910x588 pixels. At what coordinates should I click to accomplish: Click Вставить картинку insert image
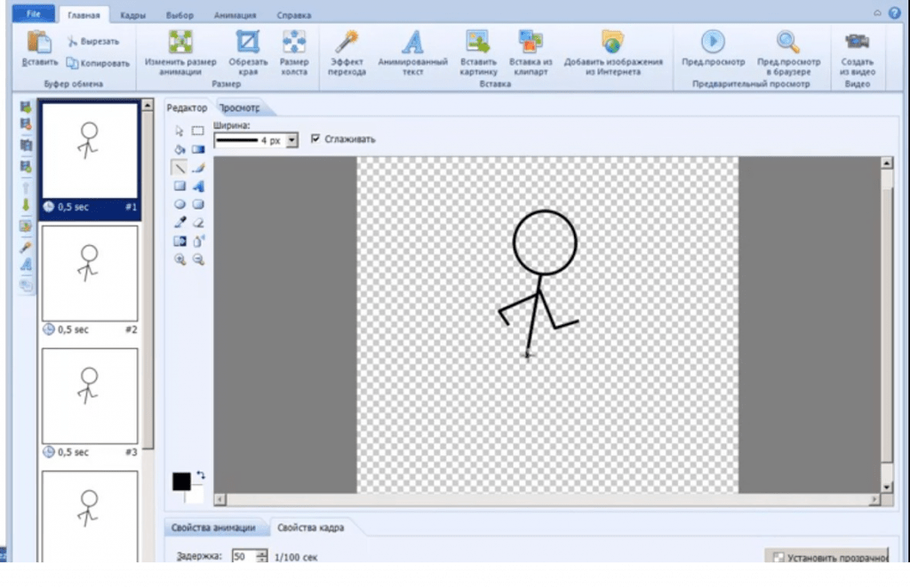[478, 52]
